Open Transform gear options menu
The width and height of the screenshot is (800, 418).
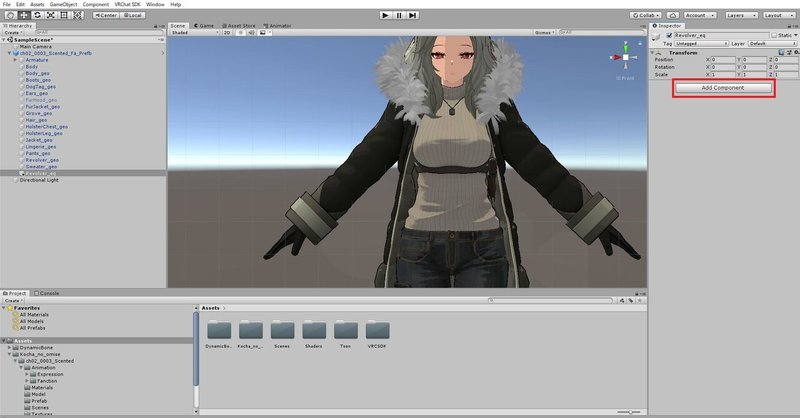pos(796,53)
